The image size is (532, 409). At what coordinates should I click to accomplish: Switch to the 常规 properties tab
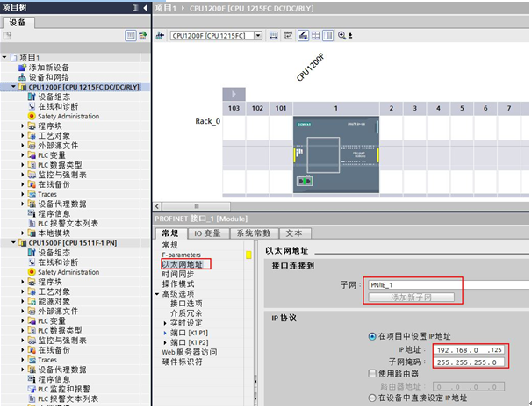170,233
